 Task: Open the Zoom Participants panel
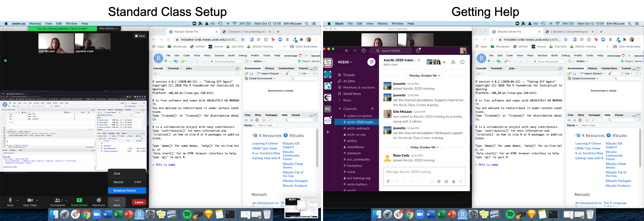57,202
